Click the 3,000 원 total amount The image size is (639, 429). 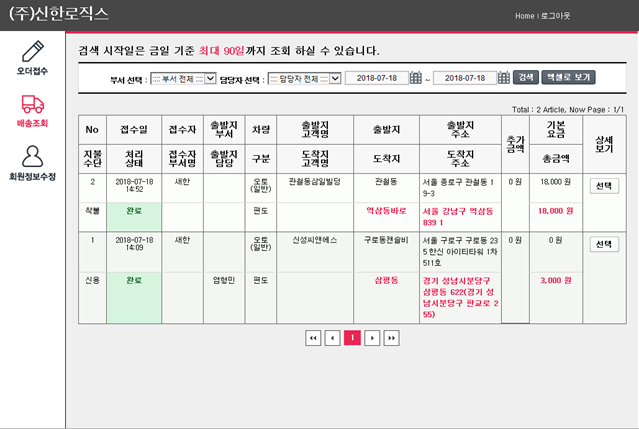[555, 280]
